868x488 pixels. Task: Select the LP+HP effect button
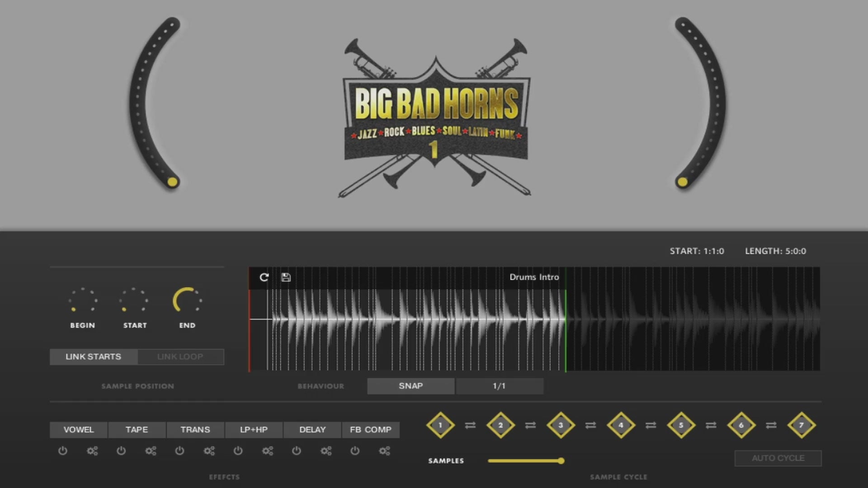coord(254,430)
